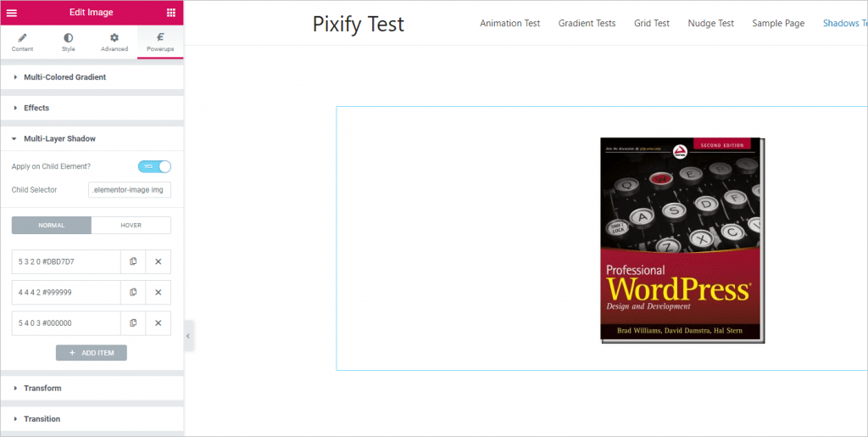868x437 pixels.
Task: Expand the Transition section
Action: (x=92, y=418)
